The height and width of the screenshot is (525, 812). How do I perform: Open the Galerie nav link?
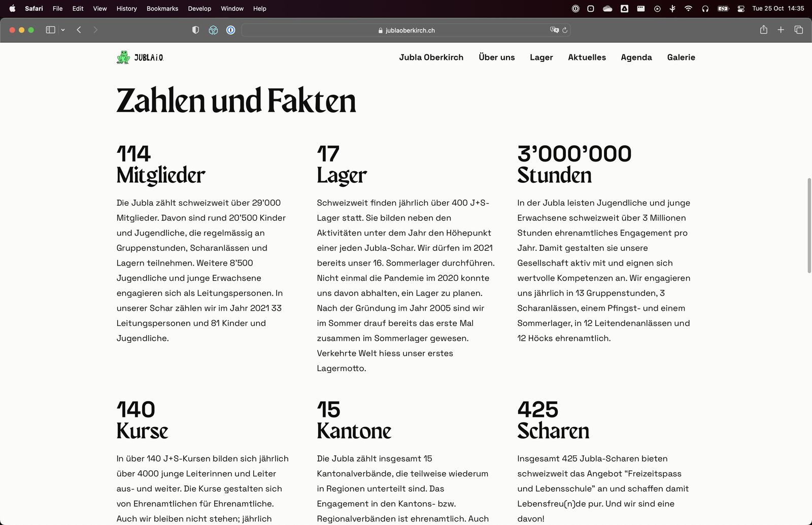coord(681,57)
